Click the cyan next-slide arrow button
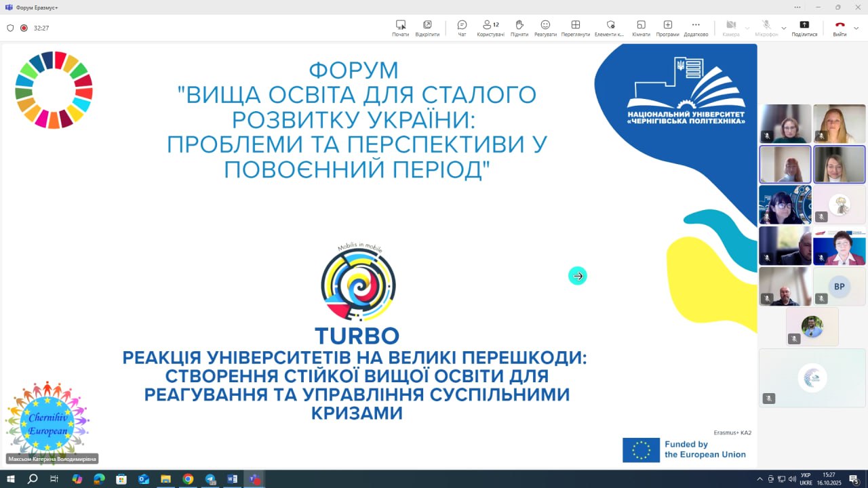 tap(578, 276)
